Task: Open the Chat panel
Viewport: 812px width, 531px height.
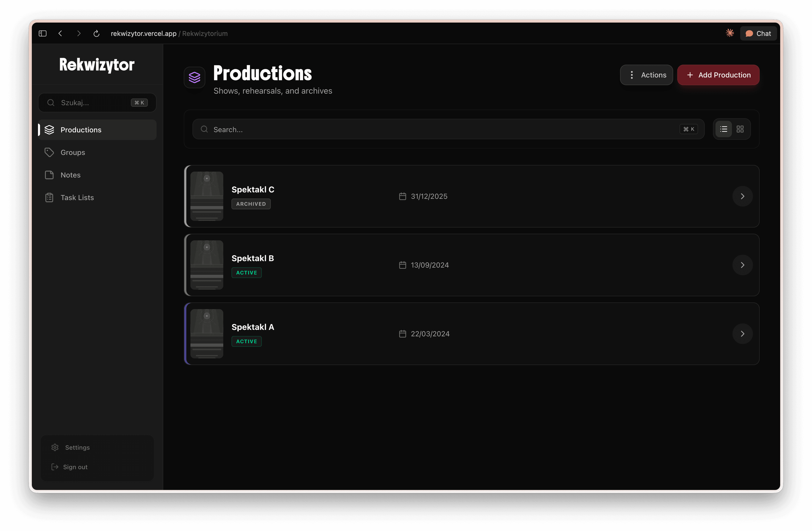Action: point(758,33)
